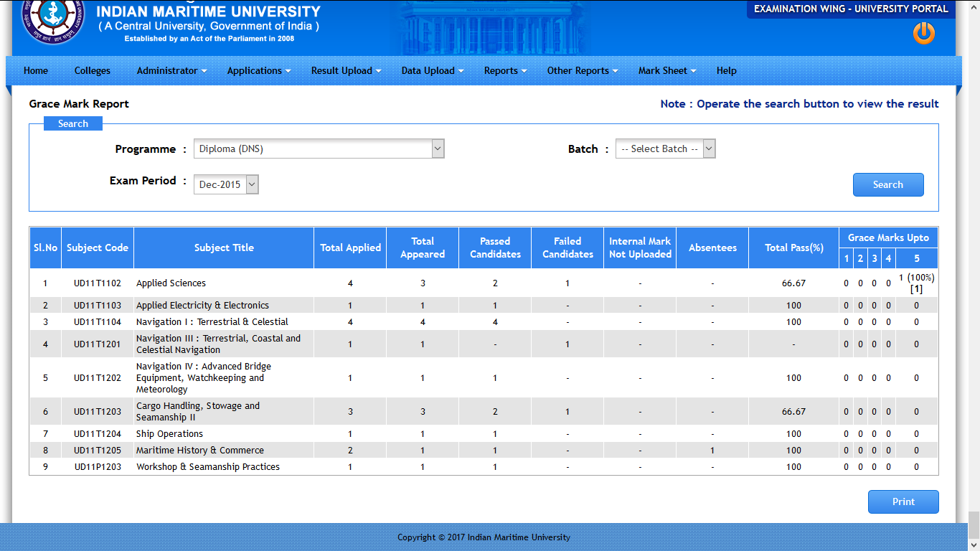Expand the Mark Sheet menu

click(x=667, y=70)
